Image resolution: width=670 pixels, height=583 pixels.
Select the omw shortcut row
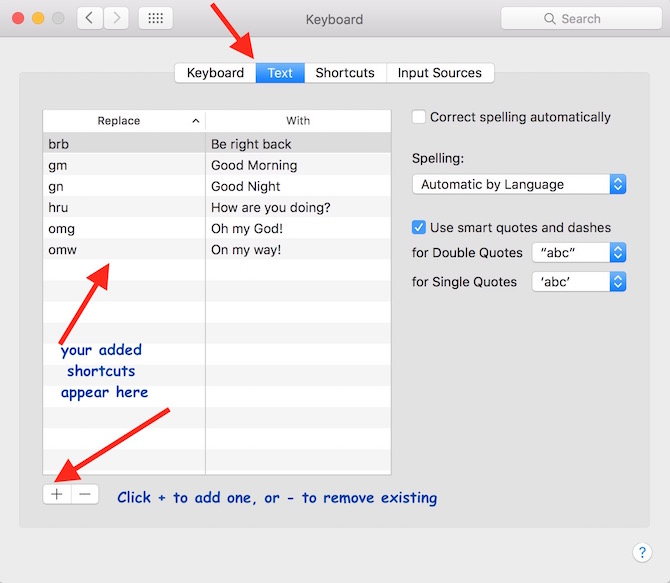tap(123, 249)
